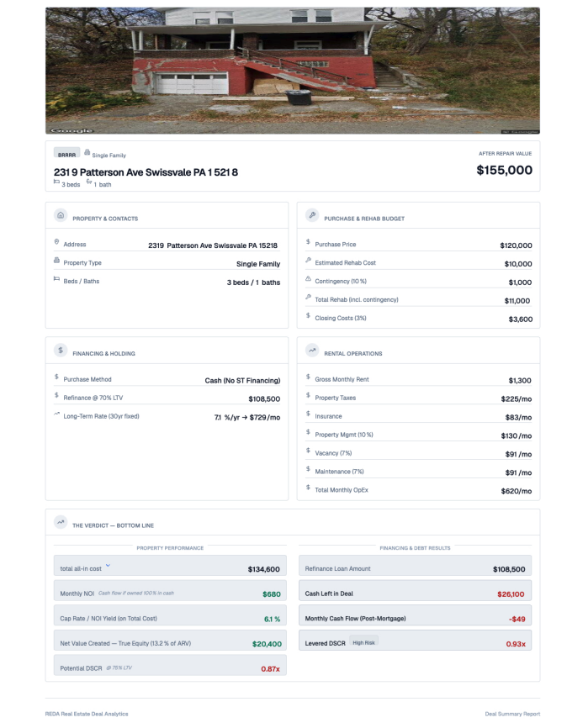The image size is (567, 728).
Task: Click the trend icon beside Rental Operations
Action: point(312,351)
